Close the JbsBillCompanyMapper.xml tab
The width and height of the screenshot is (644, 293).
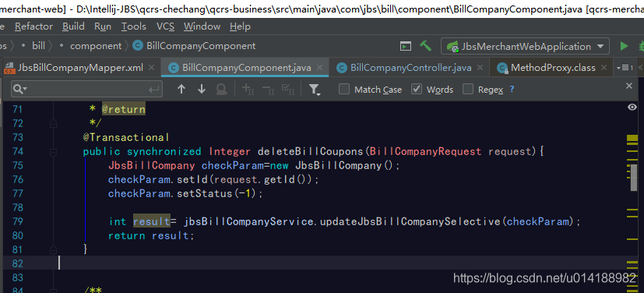point(152,68)
